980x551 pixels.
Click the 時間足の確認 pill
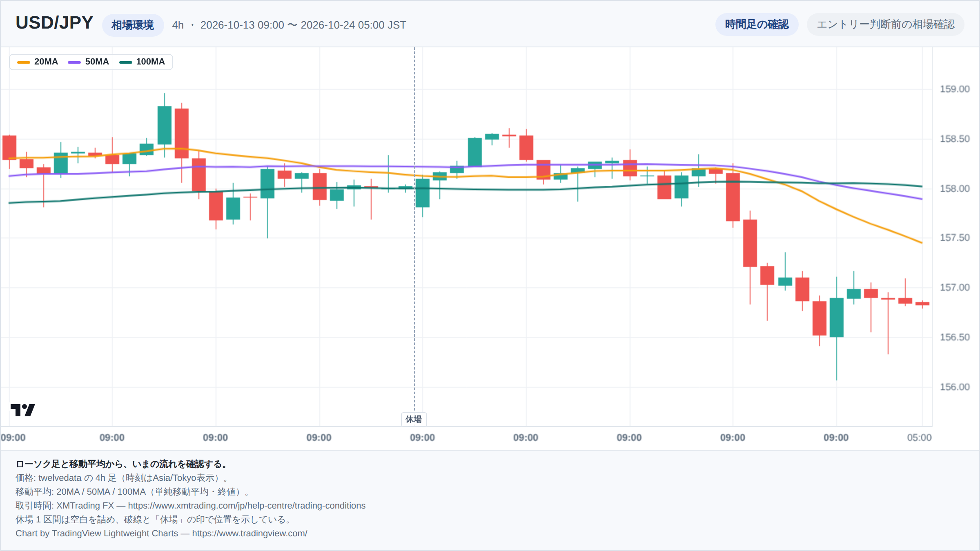coord(757,24)
